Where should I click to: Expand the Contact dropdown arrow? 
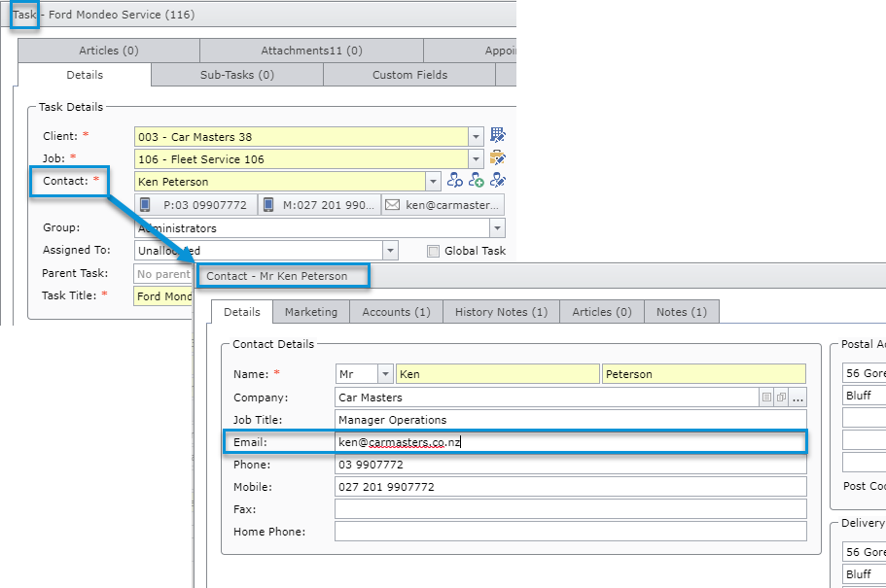433,182
